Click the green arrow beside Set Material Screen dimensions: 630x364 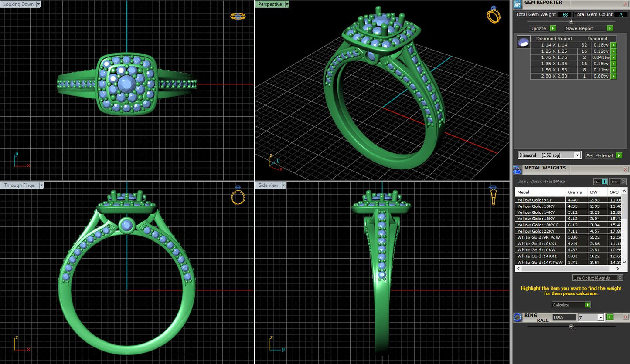pos(620,155)
